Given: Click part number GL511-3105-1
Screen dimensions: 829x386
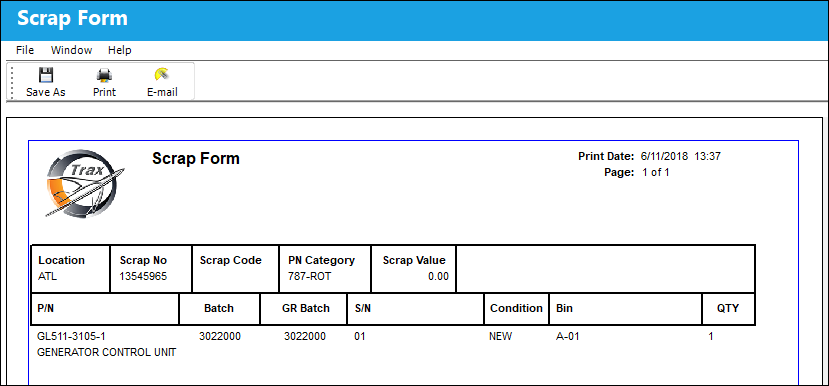Looking at the screenshot, I should [x=71, y=336].
